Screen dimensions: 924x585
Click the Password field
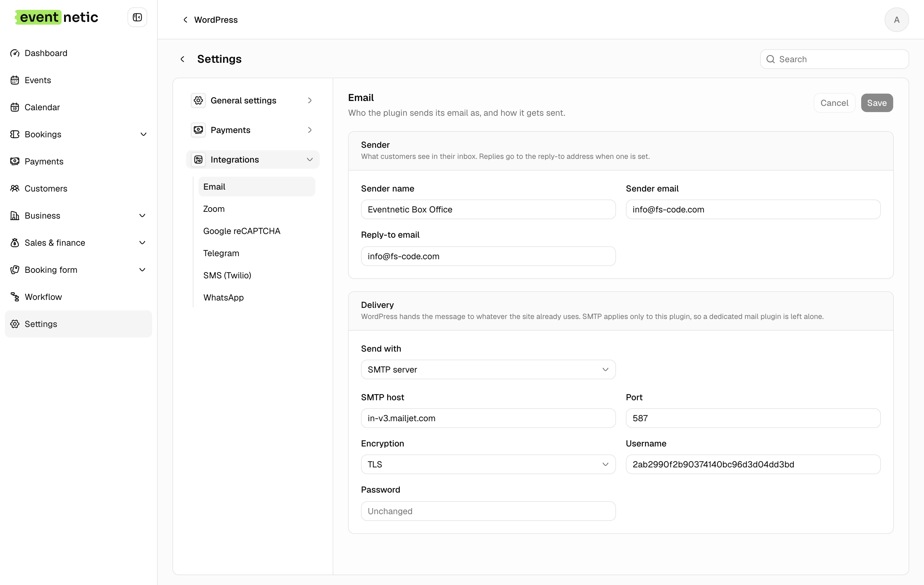488,511
